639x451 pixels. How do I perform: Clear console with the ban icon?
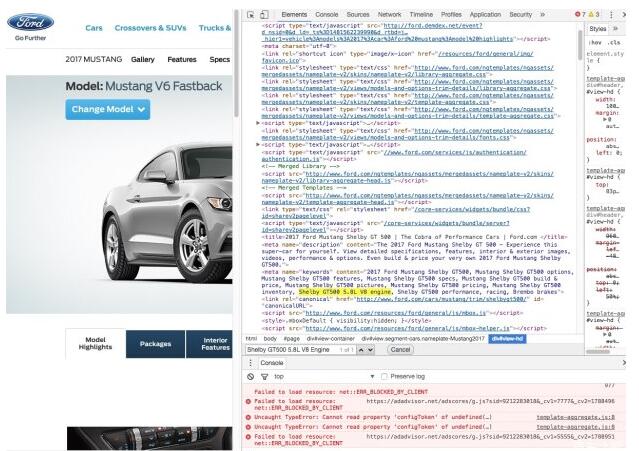point(250,376)
